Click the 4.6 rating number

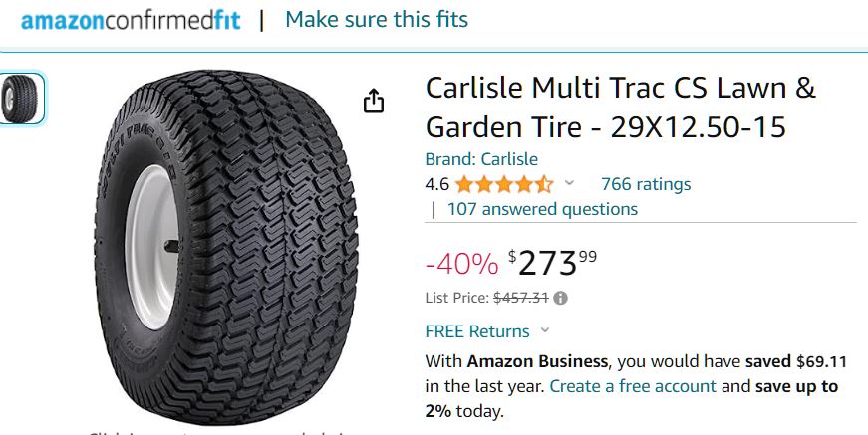(436, 184)
